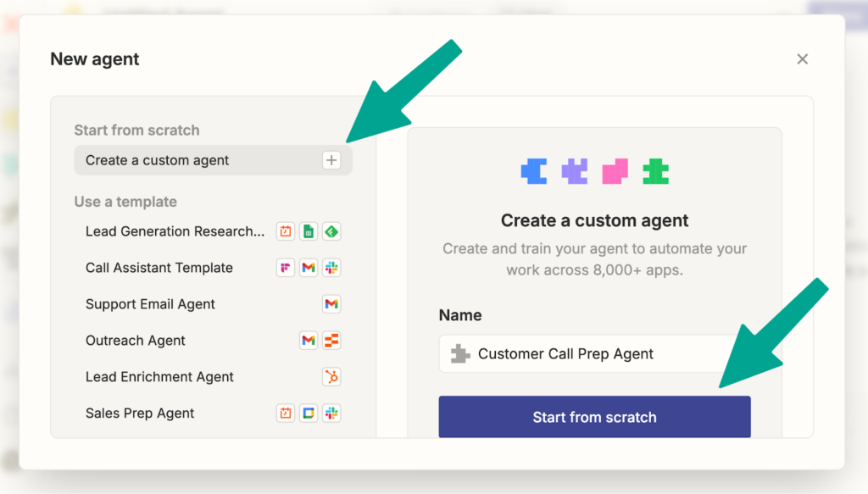Viewport: 868px width, 494px height.
Task: Click the gray puzzle icon in the Name field
Action: coord(460,353)
